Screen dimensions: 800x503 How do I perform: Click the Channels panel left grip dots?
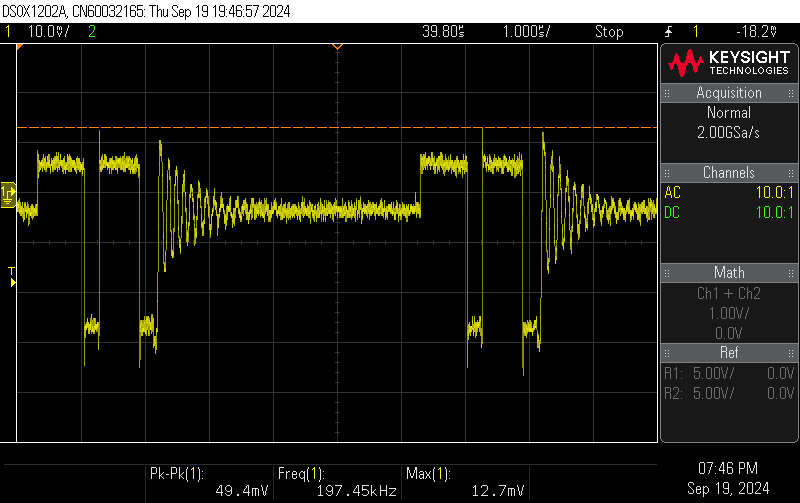coord(667,173)
